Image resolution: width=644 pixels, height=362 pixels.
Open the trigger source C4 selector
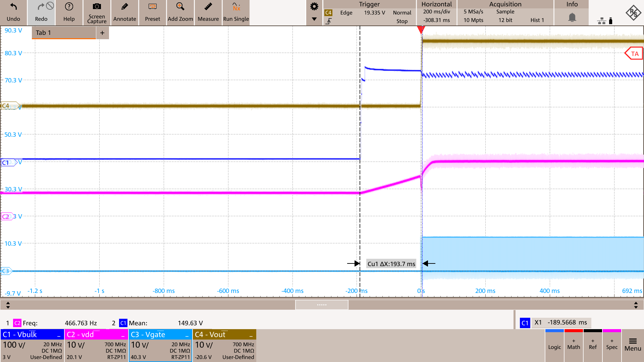329,12
